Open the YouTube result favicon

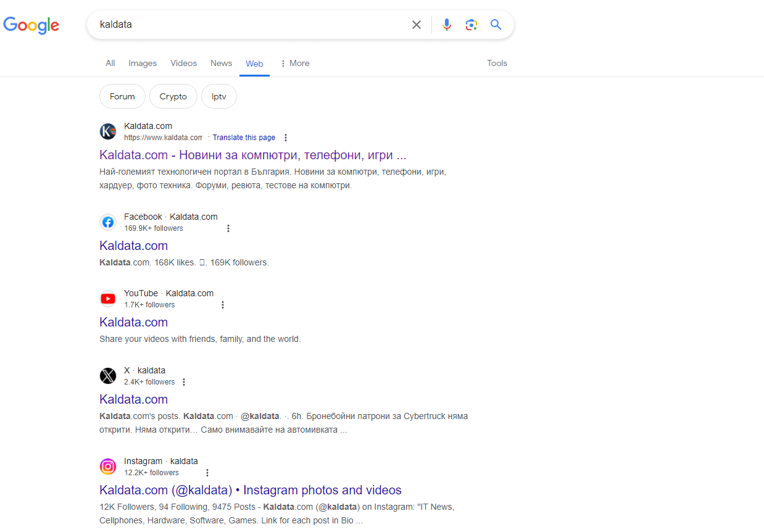(108, 299)
